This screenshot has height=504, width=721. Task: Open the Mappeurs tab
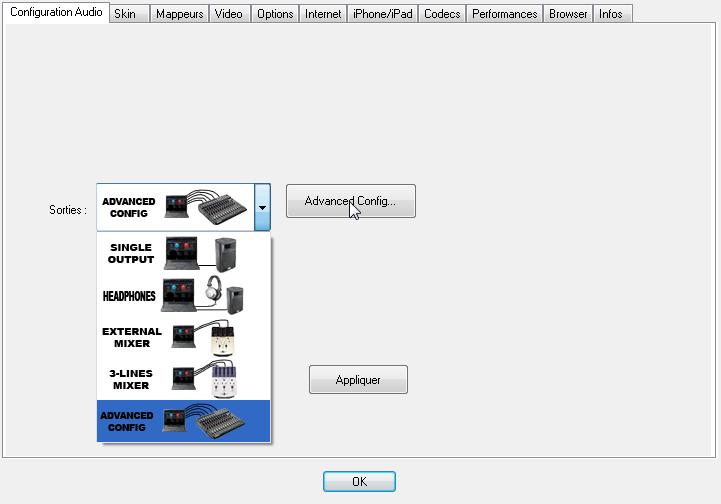(180, 14)
